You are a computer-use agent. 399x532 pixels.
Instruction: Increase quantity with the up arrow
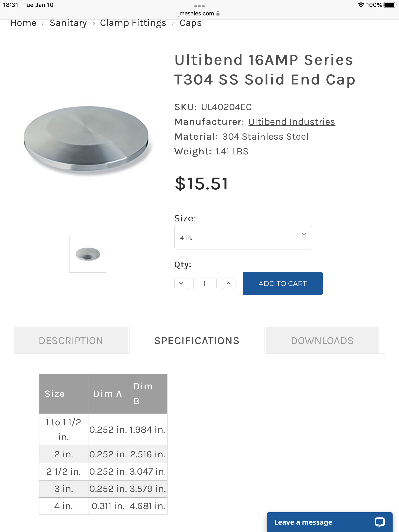229,283
